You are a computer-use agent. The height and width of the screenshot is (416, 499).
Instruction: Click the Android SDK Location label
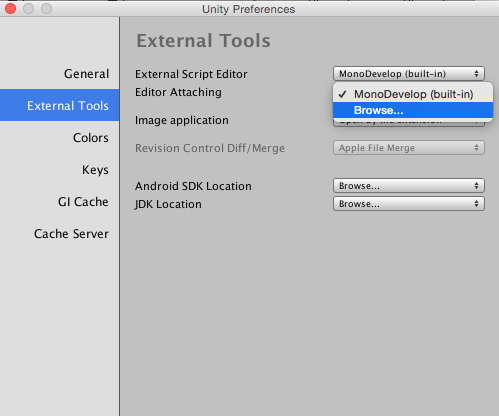pos(193,186)
